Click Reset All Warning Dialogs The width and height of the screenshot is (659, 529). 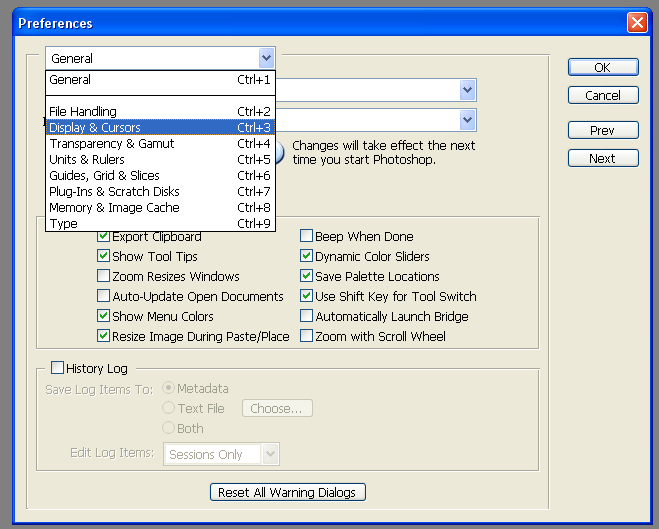click(287, 492)
